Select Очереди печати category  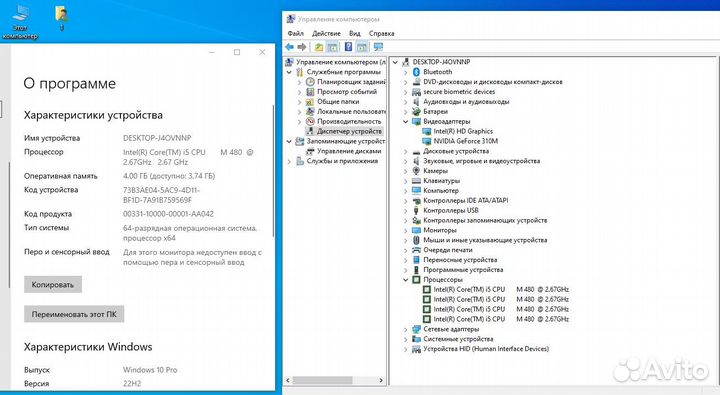[x=448, y=250]
